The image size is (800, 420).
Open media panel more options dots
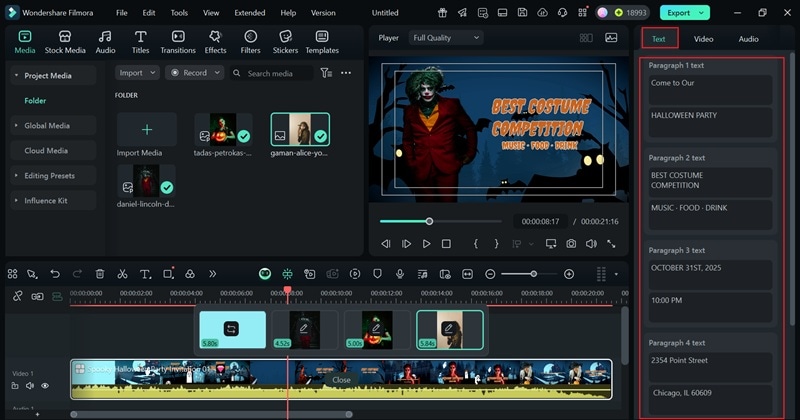[x=346, y=73]
